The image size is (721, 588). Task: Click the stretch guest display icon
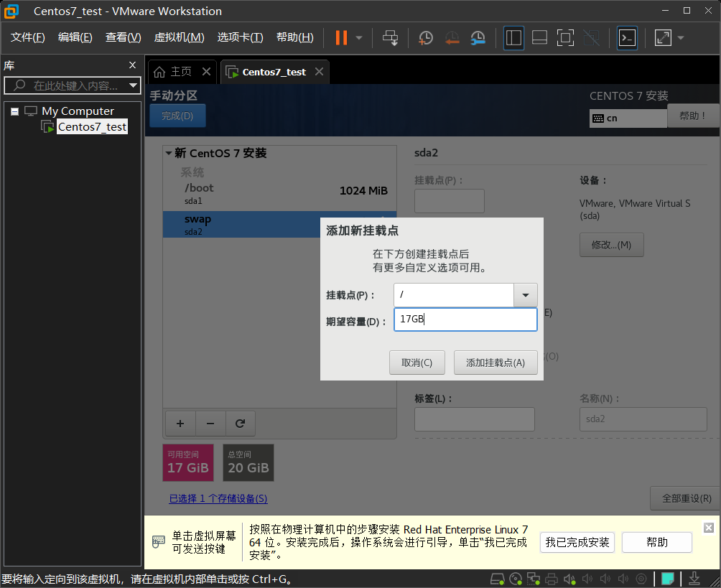pyautogui.click(x=663, y=38)
